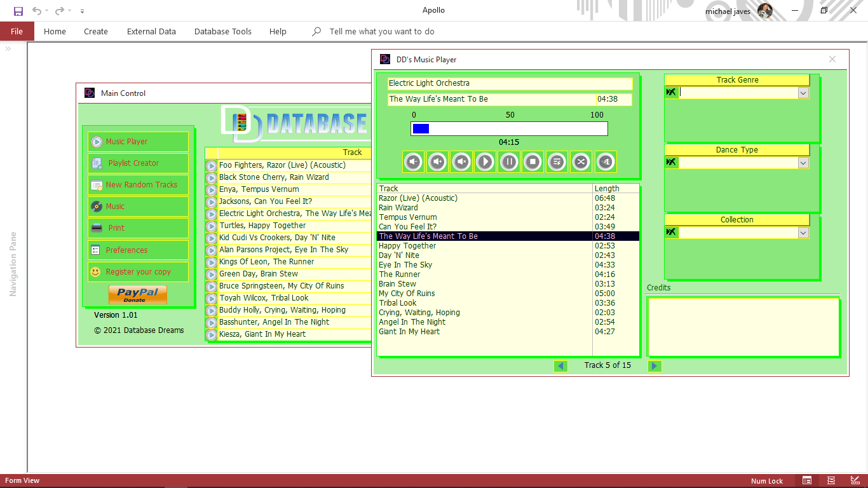Click the Length column header
Viewport: 868px width, 488px height.
[x=616, y=189]
